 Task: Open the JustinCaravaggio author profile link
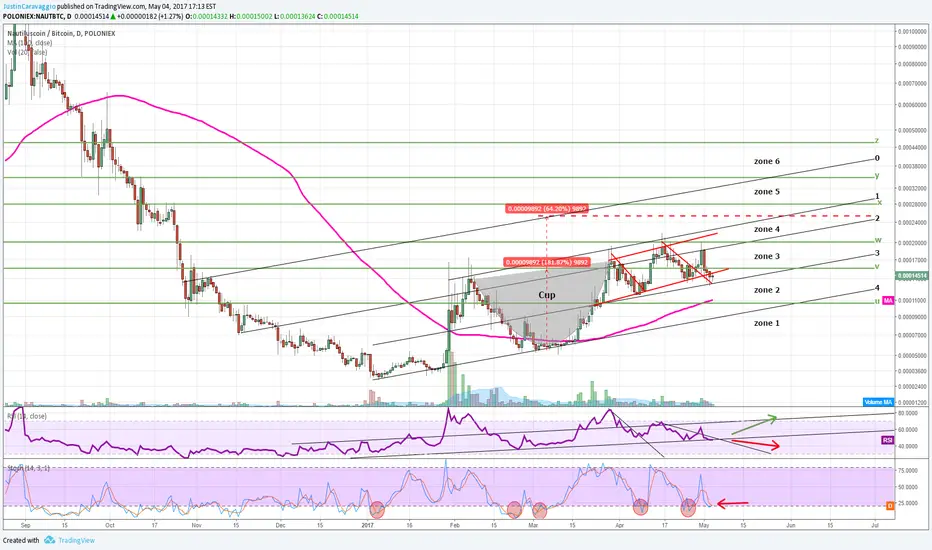pos(29,6)
